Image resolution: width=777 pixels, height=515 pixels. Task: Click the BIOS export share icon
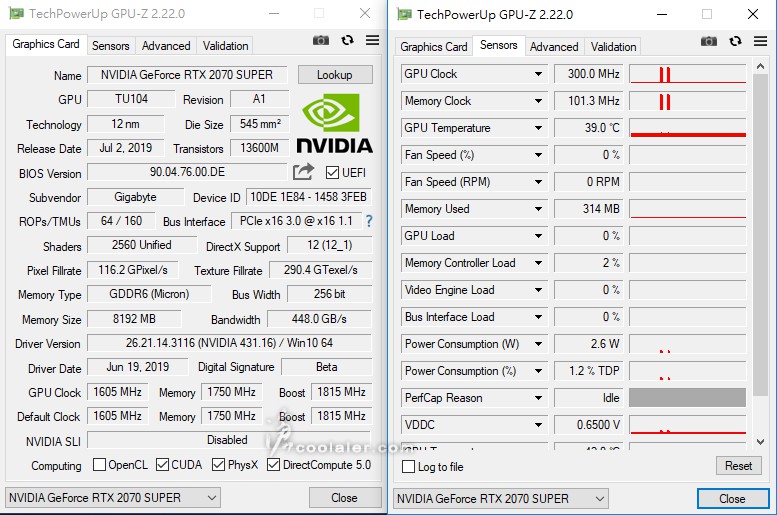point(303,172)
